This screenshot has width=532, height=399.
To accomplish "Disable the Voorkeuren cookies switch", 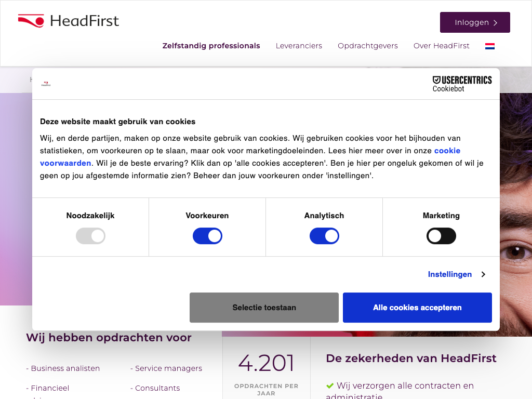I will pos(207,236).
